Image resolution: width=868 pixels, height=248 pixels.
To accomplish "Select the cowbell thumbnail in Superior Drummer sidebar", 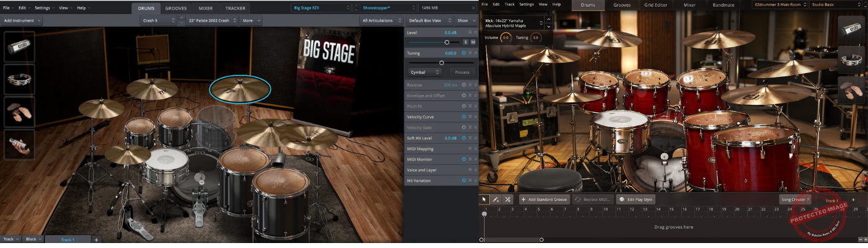I will [19, 144].
